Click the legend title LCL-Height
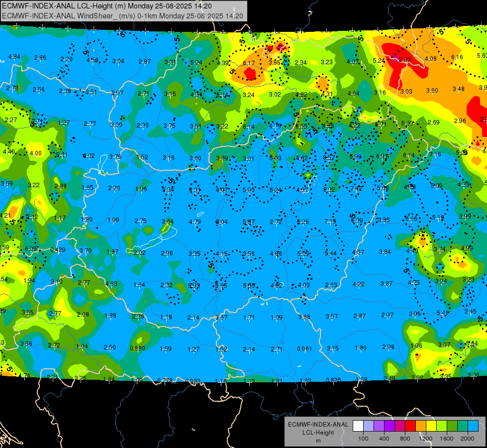The width and height of the screenshot is (487, 448). 318,433
